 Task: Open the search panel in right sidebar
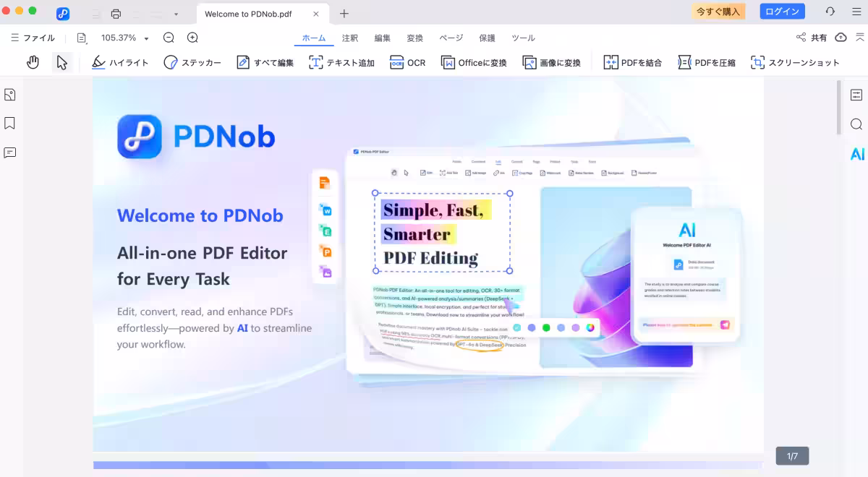click(x=856, y=124)
